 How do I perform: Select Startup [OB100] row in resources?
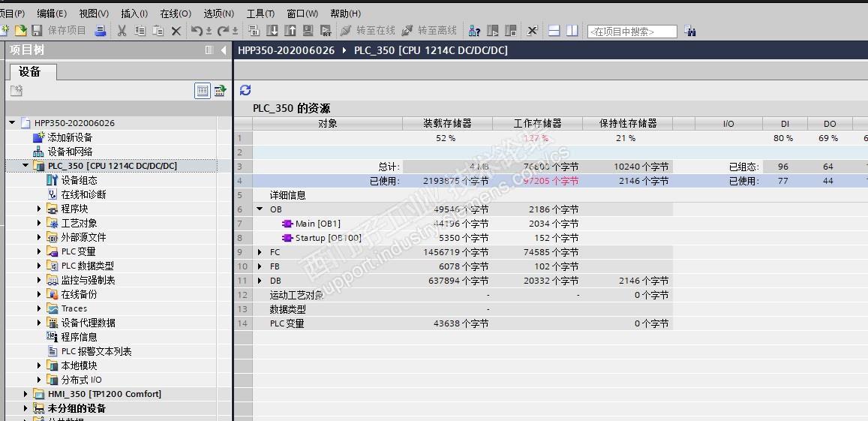pos(322,238)
